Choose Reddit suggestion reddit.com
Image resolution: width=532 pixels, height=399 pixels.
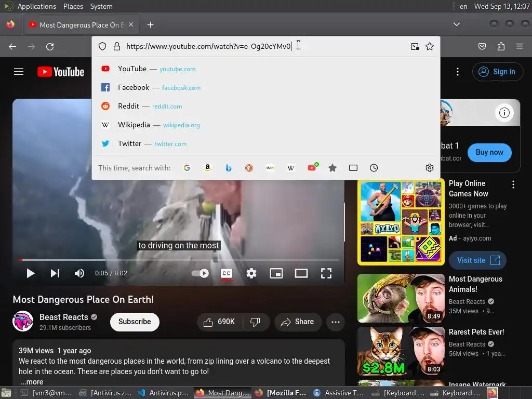point(265,106)
